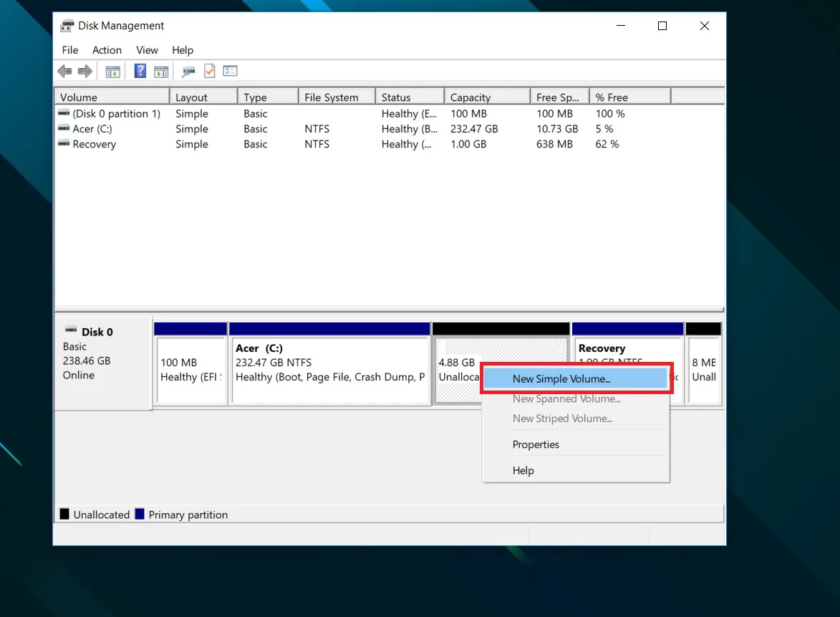Click the drive icon beside Recovery row
The width and height of the screenshot is (840, 617).
click(x=64, y=143)
